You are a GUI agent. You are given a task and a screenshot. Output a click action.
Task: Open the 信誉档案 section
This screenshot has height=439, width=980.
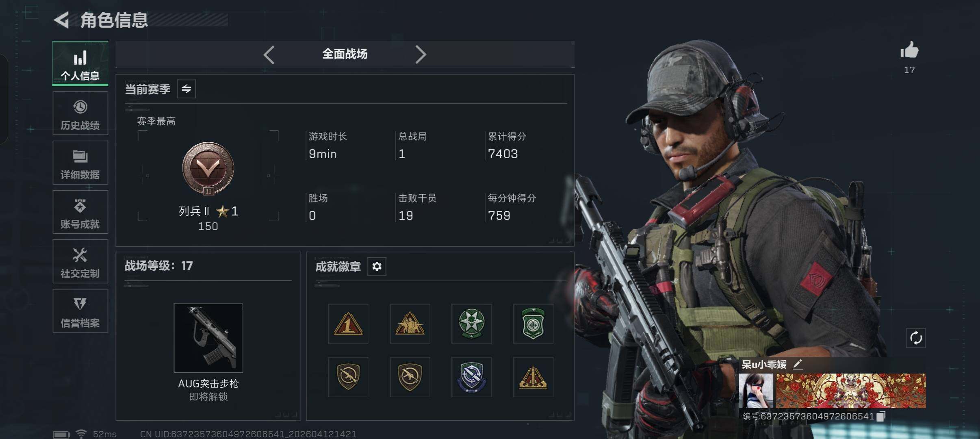[80, 311]
